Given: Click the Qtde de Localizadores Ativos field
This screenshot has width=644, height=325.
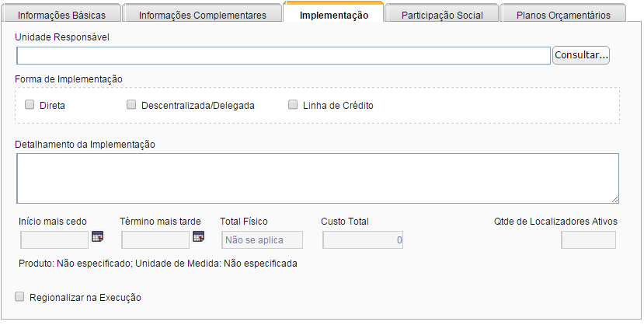Looking at the screenshot, I should (x=588, y=240).
